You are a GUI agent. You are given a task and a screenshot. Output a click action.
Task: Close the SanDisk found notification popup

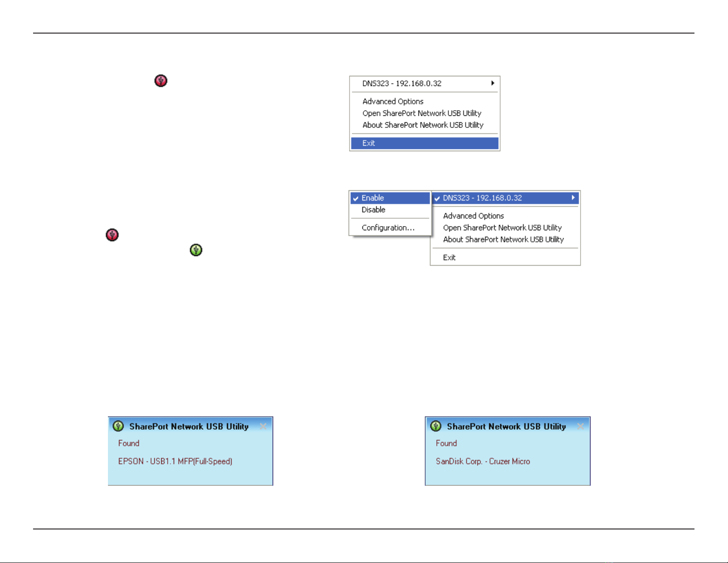pyautogui.click(x=581, y=427)
